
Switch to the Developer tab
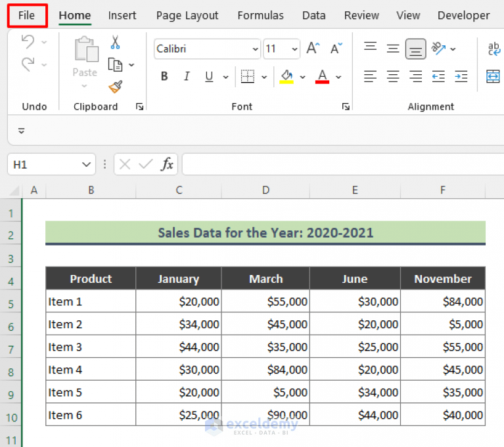(x=464, y=15)
